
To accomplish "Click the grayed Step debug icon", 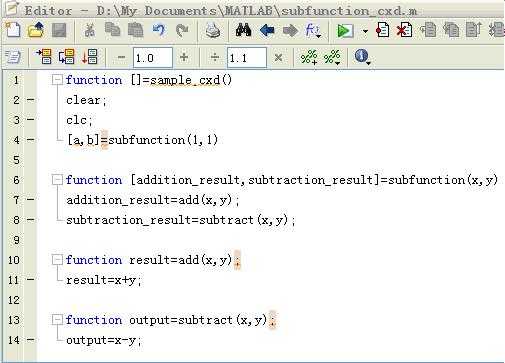I will pos(428,30).
